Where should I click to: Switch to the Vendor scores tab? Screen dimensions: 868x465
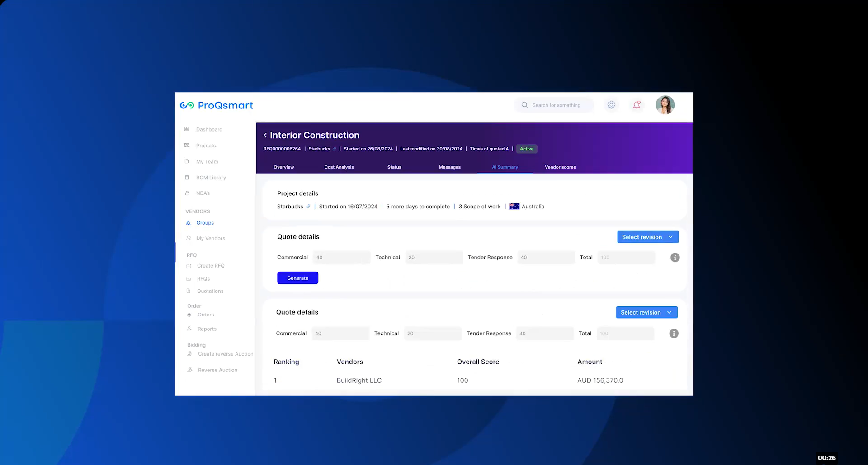[x=560, y=167]
